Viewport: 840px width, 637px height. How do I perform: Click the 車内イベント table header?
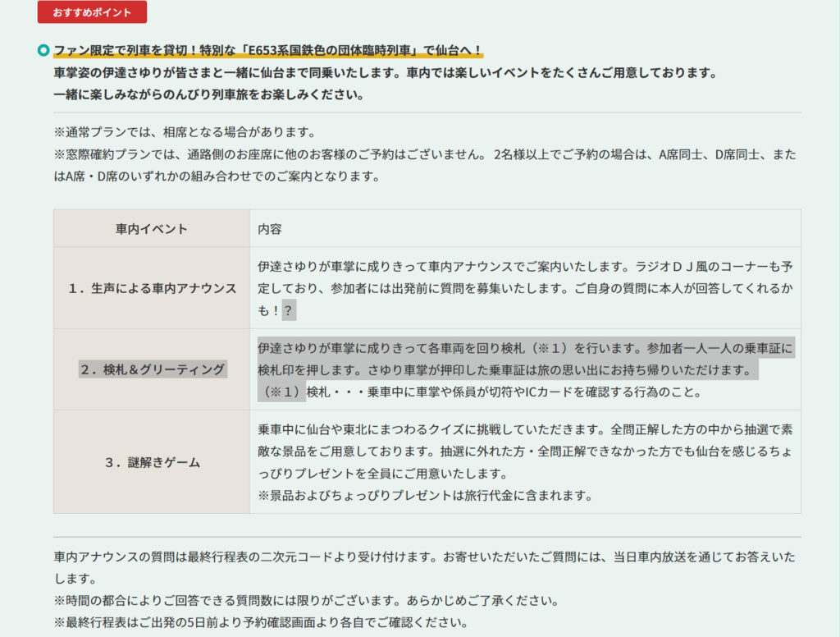152,229
